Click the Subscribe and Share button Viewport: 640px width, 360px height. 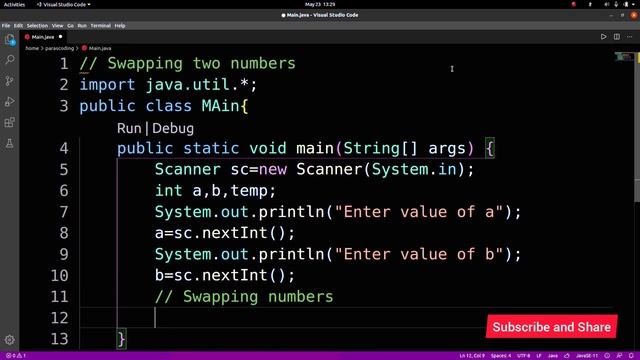pos(551,327)
